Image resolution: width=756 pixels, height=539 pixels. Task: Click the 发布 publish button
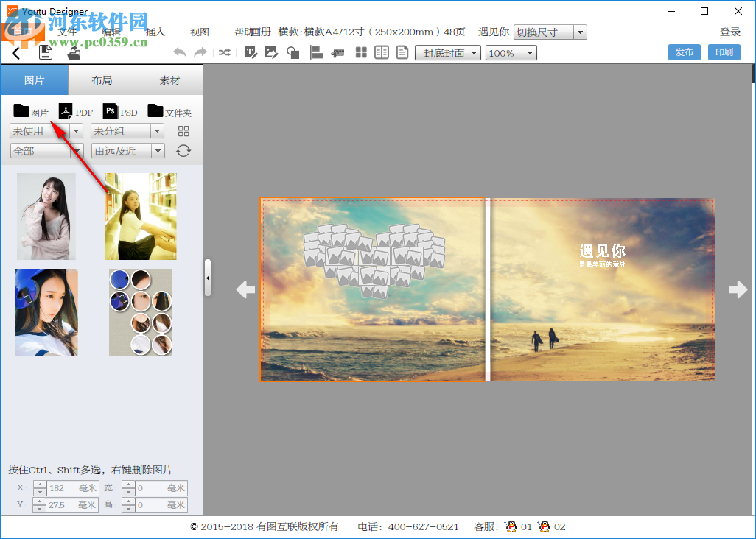[x=684, y=52]
